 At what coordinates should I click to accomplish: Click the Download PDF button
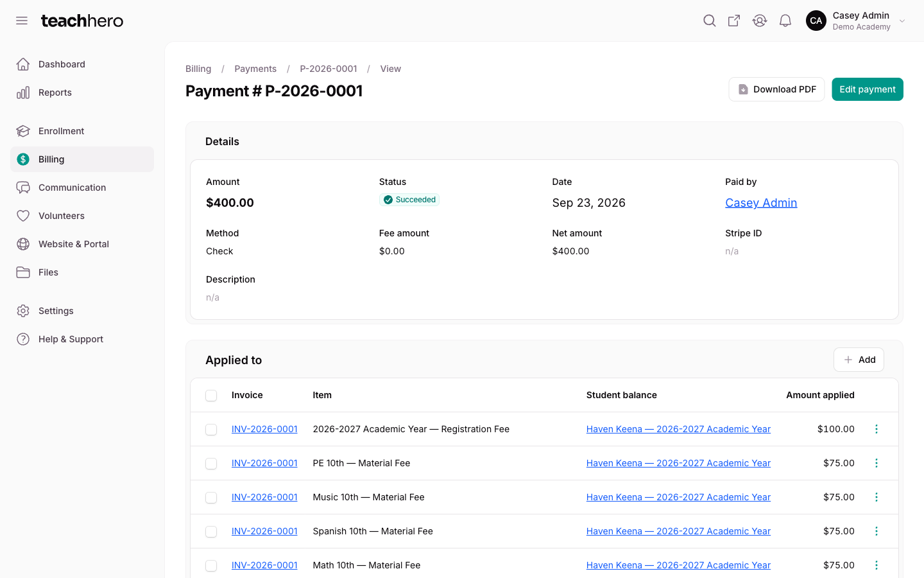coord(776,89)
